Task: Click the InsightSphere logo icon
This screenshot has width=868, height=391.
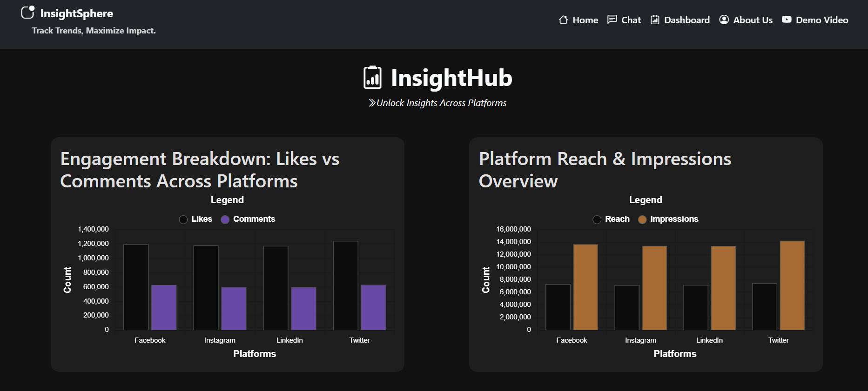Action: coord(28,13)
